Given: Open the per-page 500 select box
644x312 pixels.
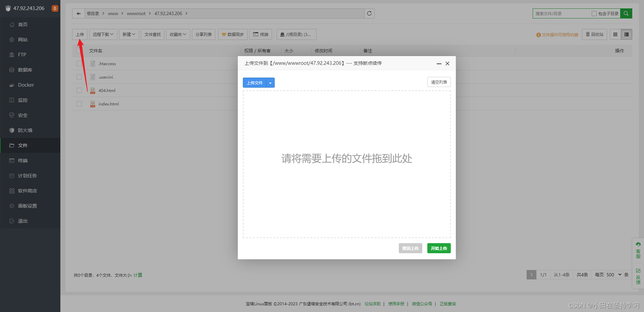Looking at the screenshot, I should pyautogui.click(x=614, y=275).
